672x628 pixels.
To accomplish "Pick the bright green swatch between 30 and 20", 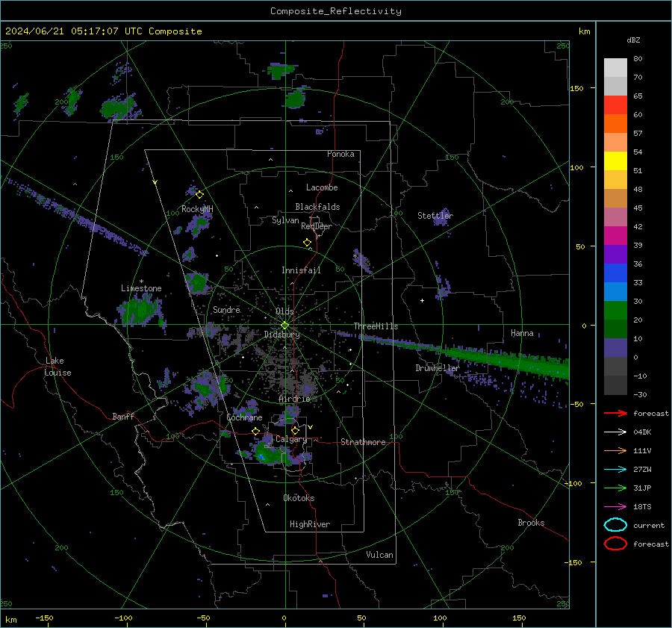I will point(615,311).
